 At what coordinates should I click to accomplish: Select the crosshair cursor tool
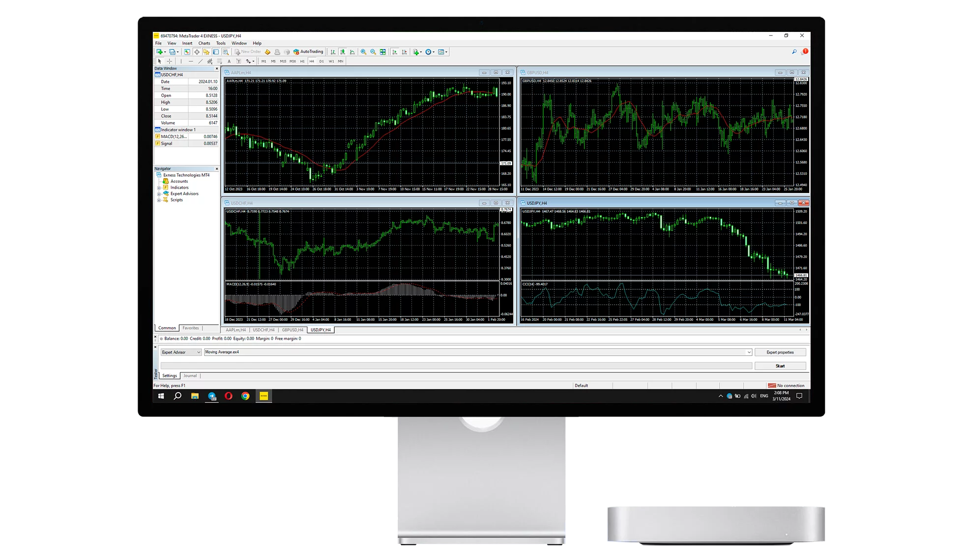pyautogui.click(x=170, y=61)
